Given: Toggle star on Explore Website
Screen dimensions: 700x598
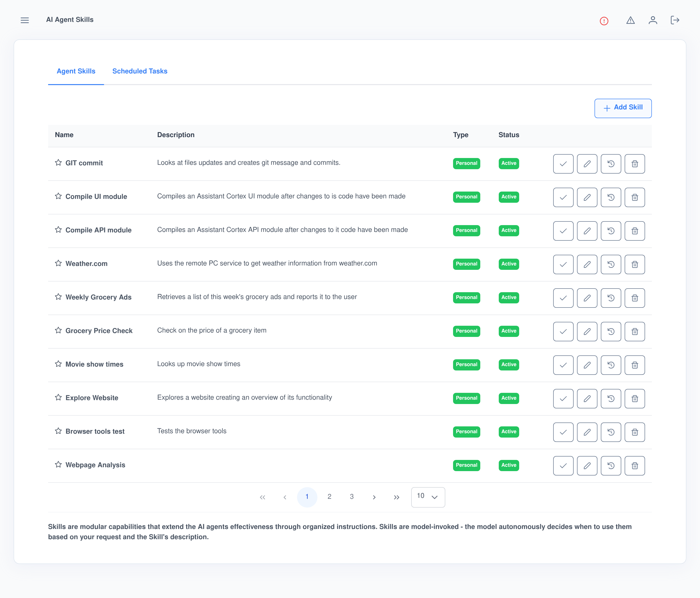Looking at the screenshot, I should 58,397.
